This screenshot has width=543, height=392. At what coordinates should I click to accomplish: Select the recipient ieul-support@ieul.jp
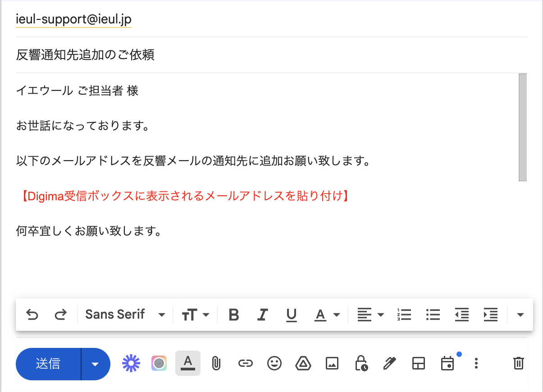click(73, 19)
